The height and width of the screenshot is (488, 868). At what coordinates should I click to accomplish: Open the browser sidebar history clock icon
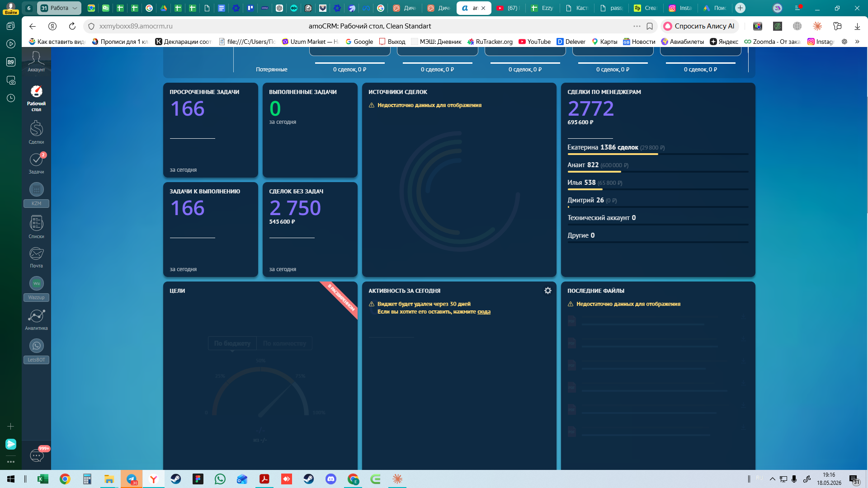pos(11,98)
